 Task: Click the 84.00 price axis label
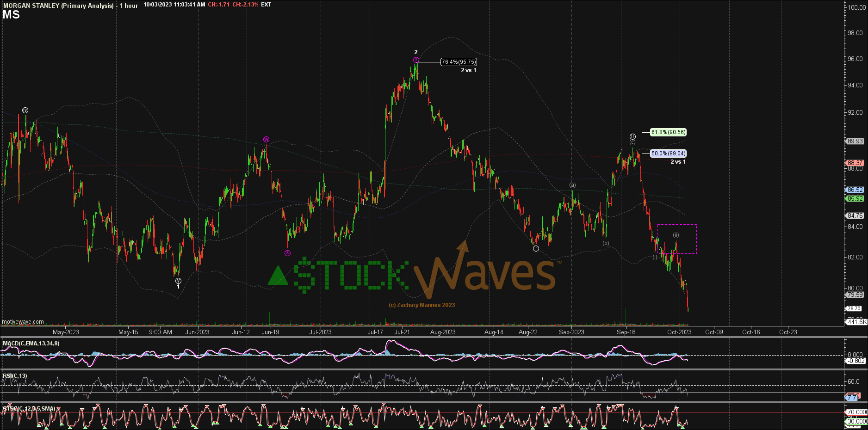tap(855, 227)
